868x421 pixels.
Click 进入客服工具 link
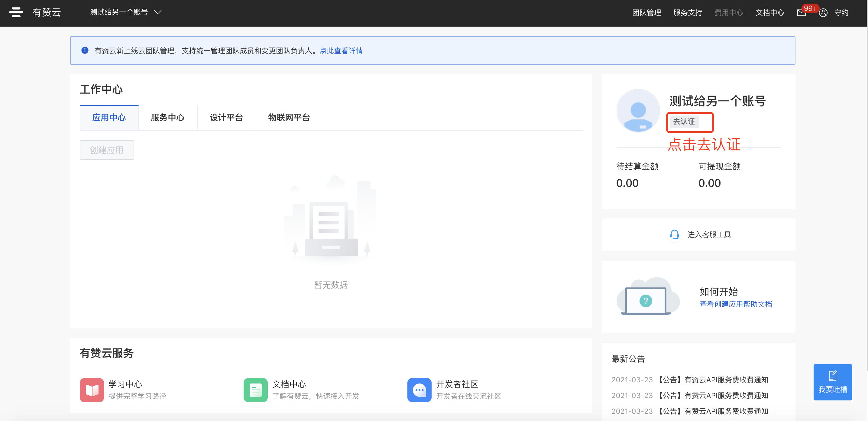click(x=709, y=234)
